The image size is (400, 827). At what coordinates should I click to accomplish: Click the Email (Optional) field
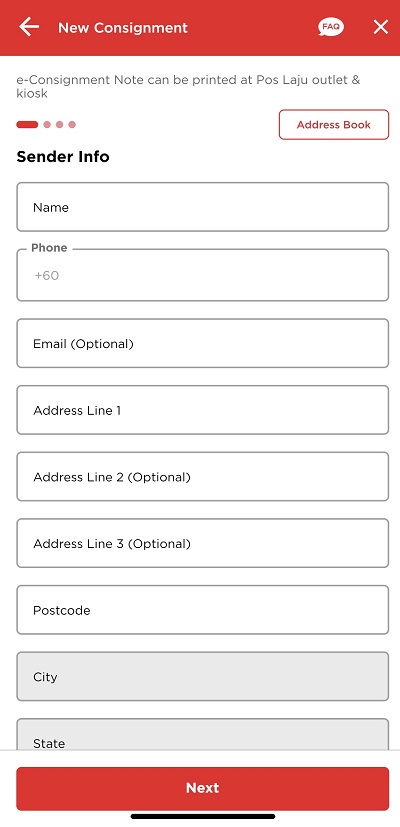coord(203,343)
